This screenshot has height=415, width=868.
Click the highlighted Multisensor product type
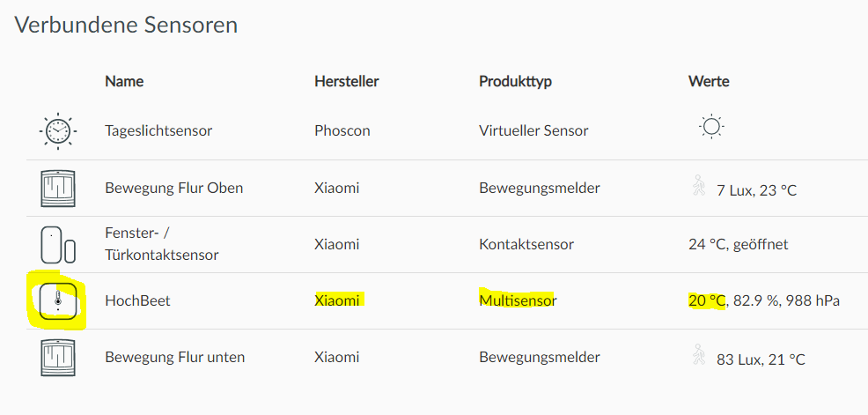point(518,300)
